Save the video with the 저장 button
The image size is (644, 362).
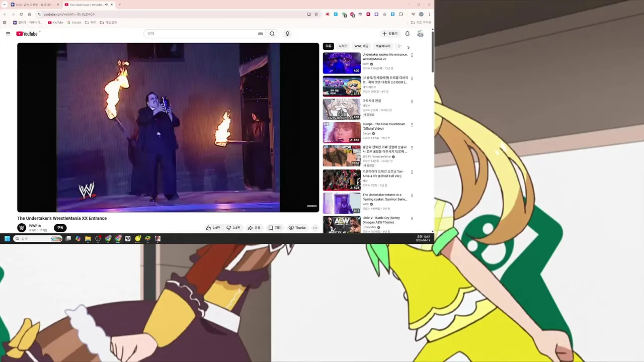(x=275, y=228)
